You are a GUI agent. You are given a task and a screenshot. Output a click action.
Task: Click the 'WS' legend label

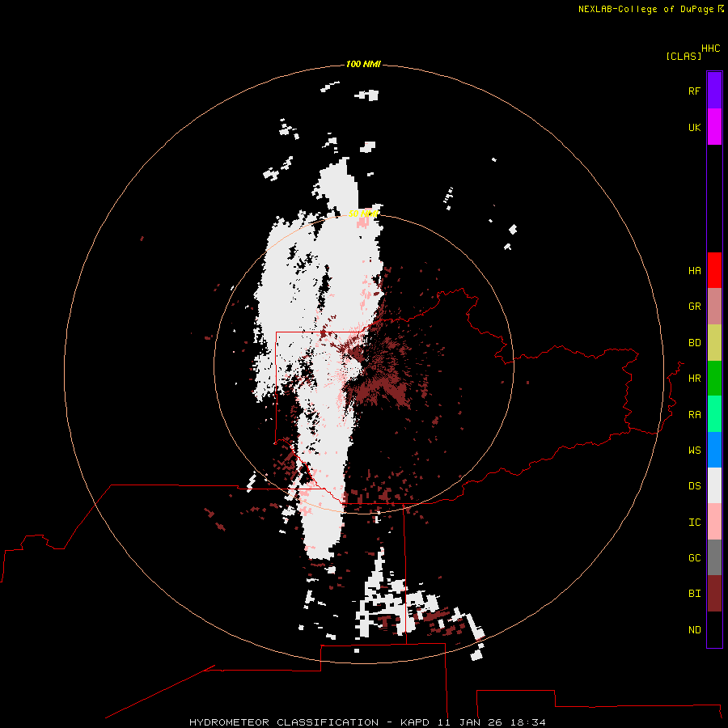694,451
